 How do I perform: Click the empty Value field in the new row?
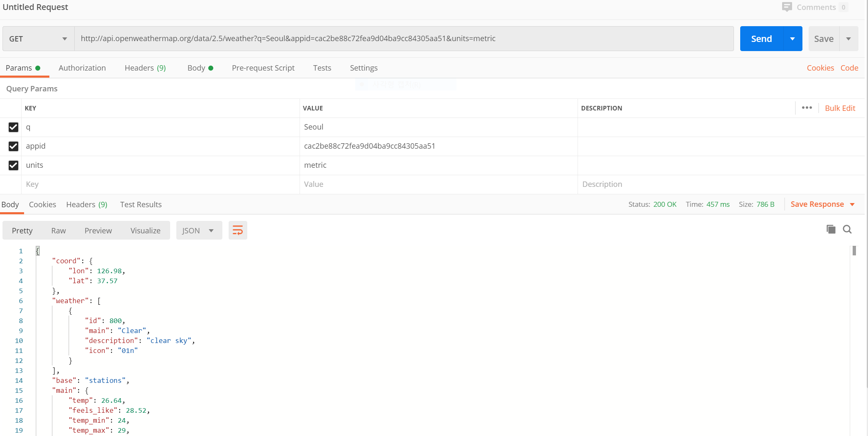439,184
